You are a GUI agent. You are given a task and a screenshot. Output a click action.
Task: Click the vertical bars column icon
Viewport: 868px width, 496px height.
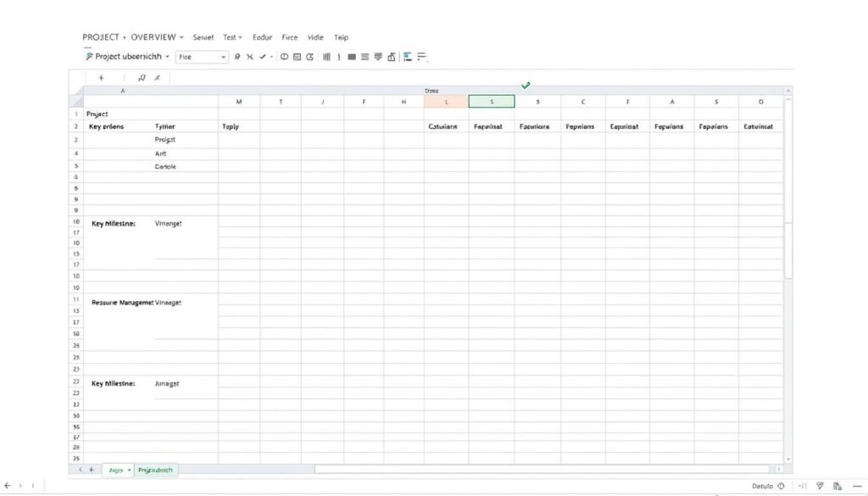pyautogui.click(x=326, y=57)
